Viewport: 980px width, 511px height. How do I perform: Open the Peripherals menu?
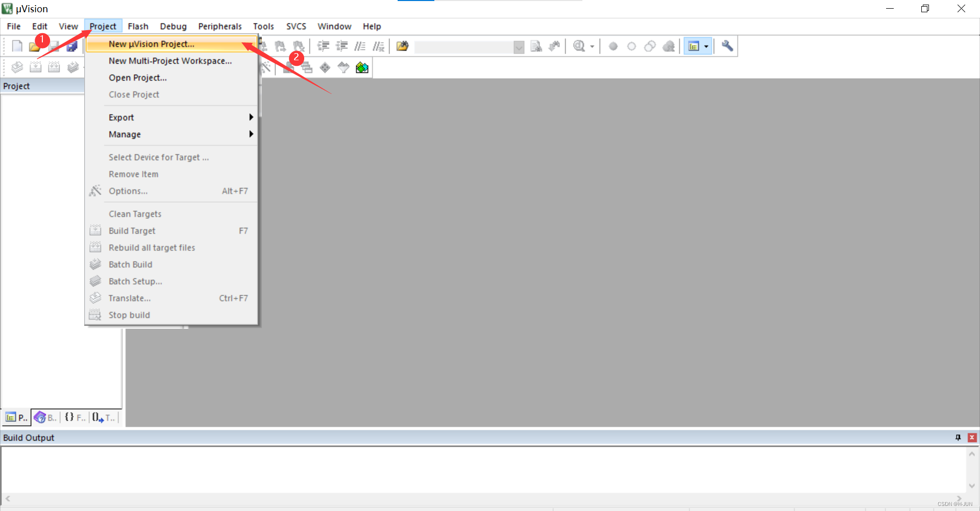(x=220, y=27)
